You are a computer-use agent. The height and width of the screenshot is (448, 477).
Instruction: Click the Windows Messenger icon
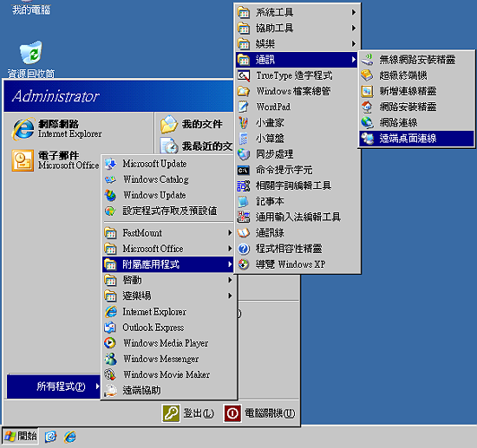(x=110, y=360)
